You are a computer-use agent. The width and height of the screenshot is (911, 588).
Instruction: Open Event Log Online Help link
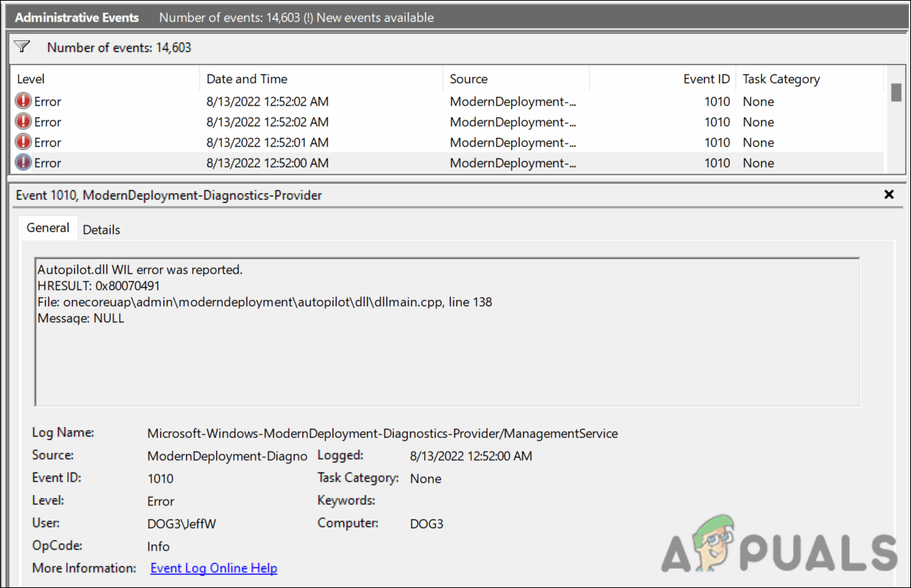214,568
